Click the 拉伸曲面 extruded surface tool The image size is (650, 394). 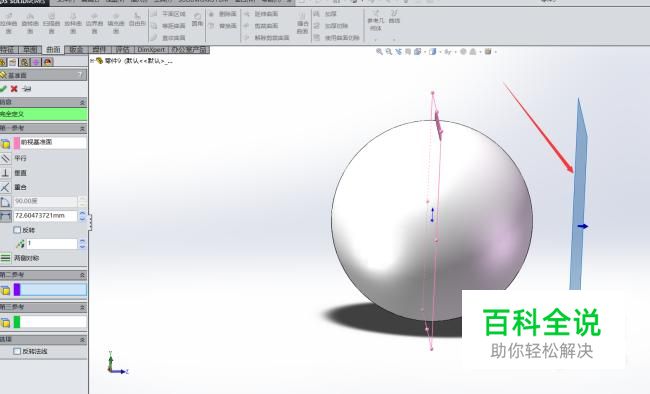tap(8, 23)
